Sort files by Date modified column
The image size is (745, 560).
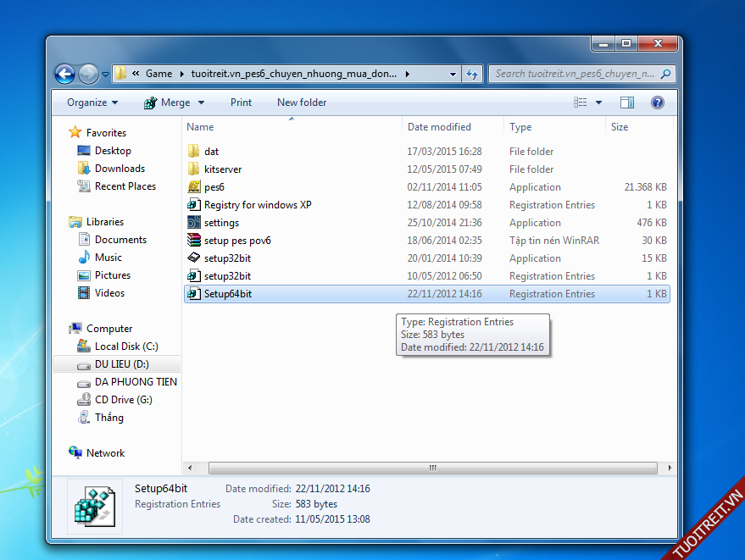pos(439,127)
